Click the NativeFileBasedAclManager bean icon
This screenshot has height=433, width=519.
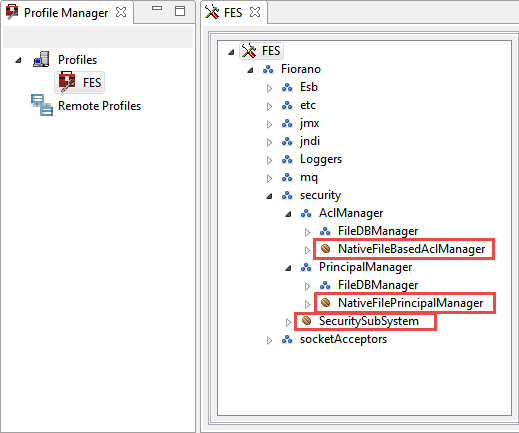pos(325,249)
